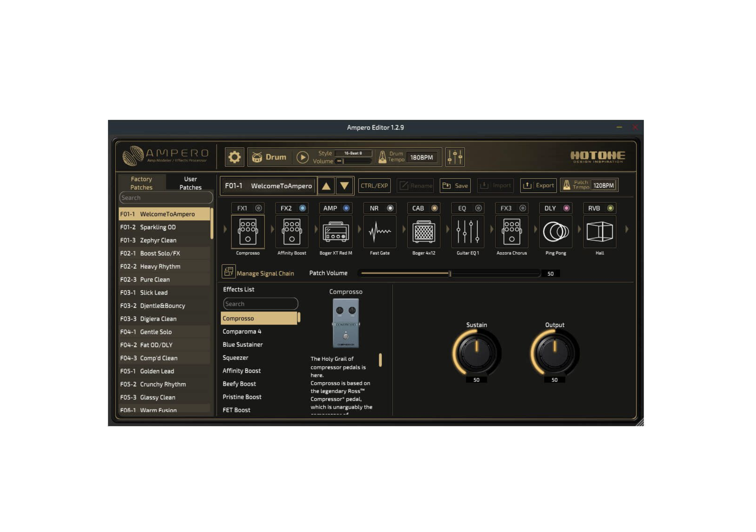Switch to the User Patches tab
The image size is (756, 532).
click(190, 183)
